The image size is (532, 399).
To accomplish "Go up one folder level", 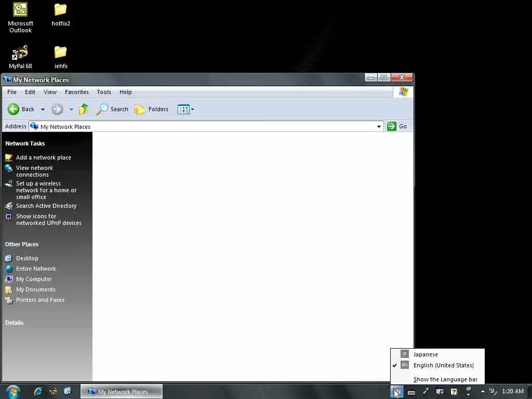I will click(84, 109).
